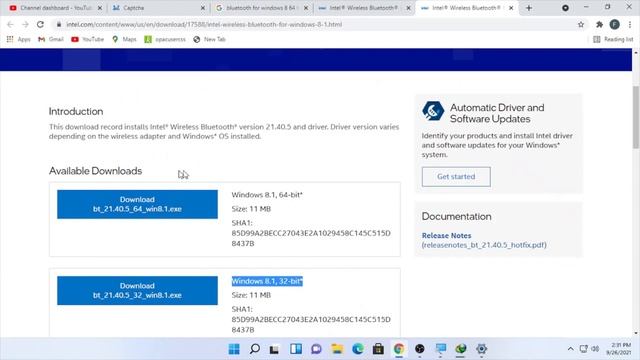This screenshot has height=360, width=640.
Task: Open a new browser tab
Action: [x=529, y=8]
